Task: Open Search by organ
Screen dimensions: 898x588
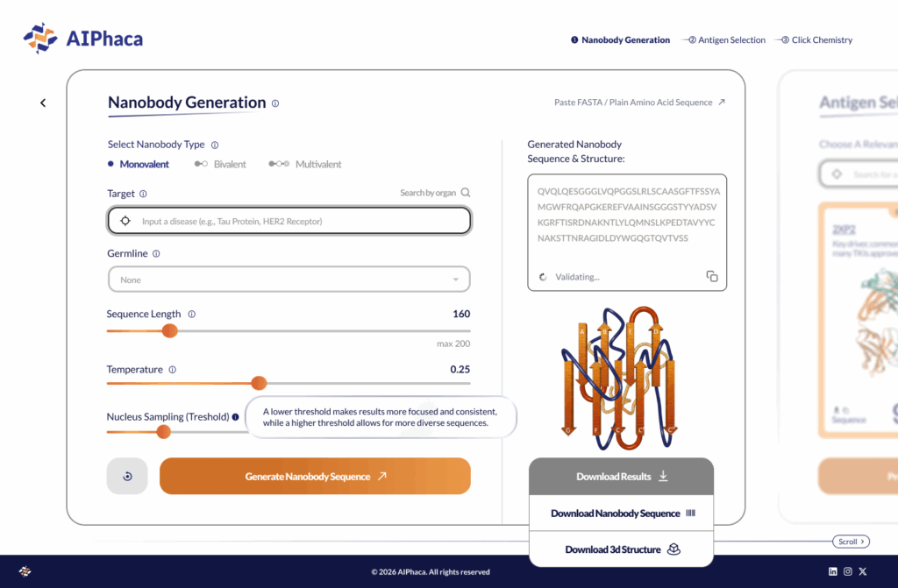Action: [x=435, y=193]
